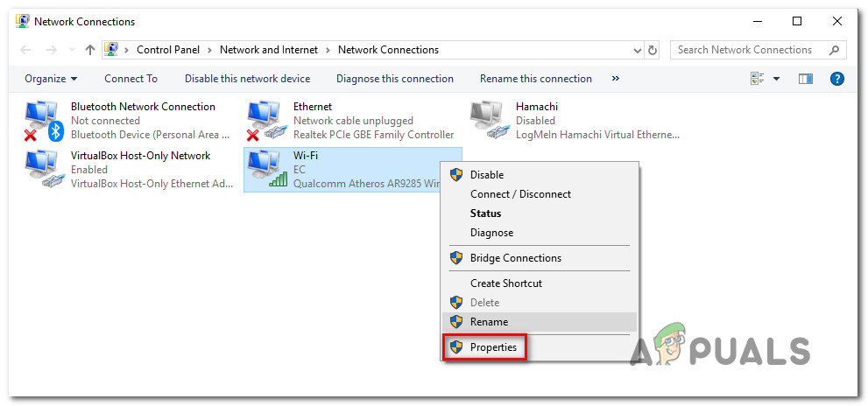Select the Ethernet adapter icon
This screenshot has width=868, height=406.
(264, 120)
